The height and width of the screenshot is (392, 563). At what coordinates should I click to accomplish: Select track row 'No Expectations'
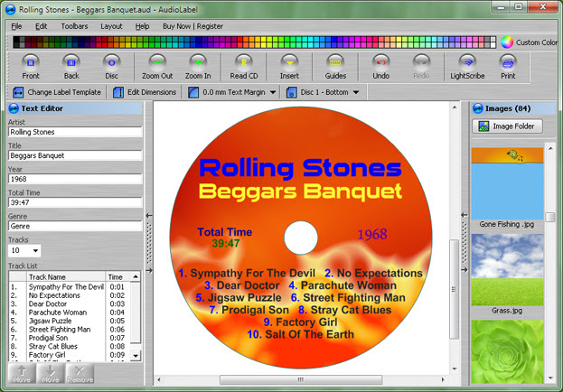click(70, 295)
